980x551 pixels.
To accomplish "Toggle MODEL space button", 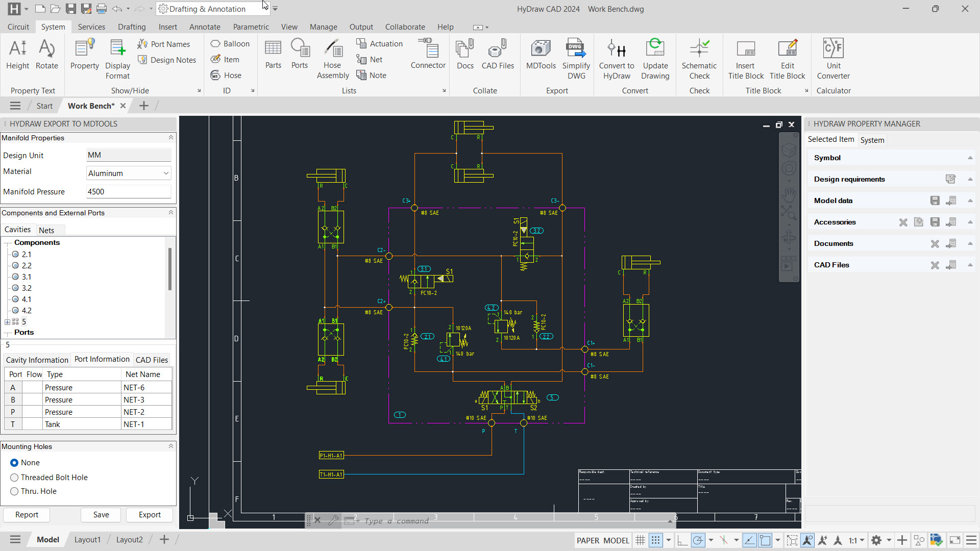I will (x=616, y=541).
